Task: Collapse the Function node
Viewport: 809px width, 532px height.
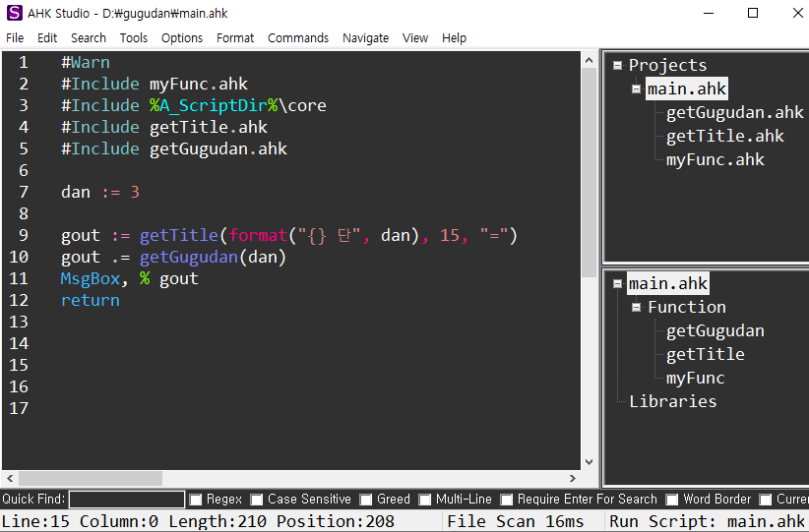Action: [x=637, y=308]
